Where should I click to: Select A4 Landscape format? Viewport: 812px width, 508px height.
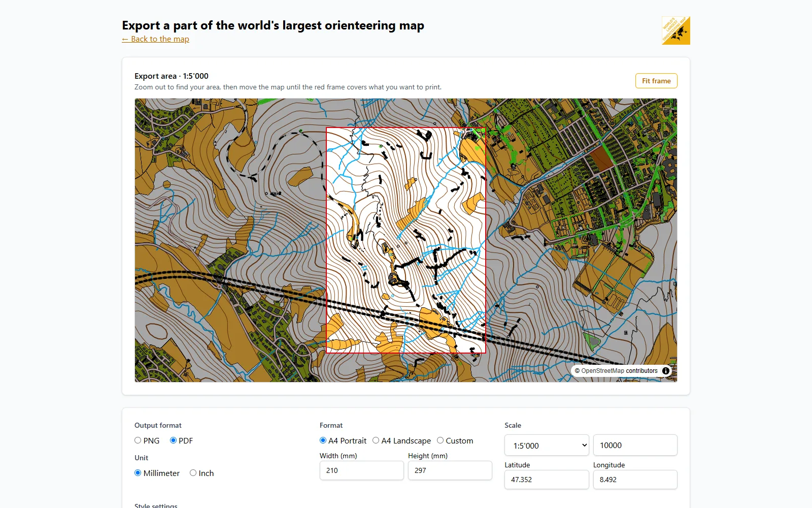coord(376,440)
